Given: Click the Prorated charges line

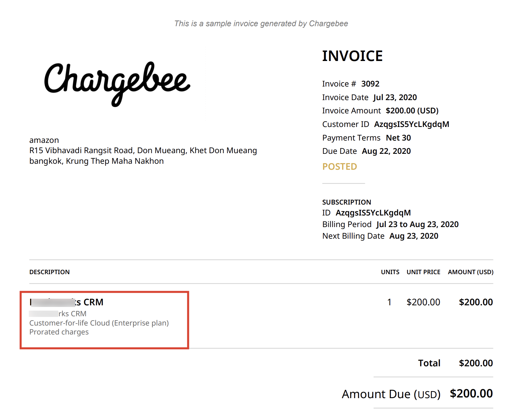Looking at the screenshot, I should coord(59,332).
